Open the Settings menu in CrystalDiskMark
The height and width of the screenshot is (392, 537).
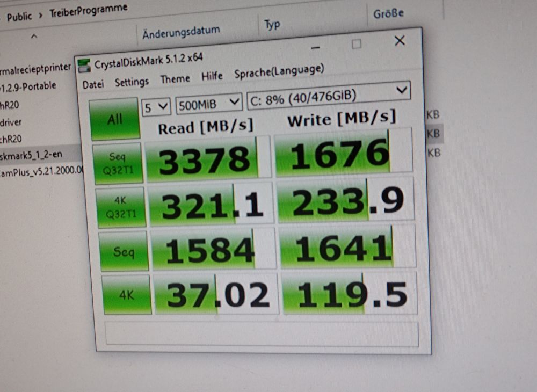click(x=132, y=82)
